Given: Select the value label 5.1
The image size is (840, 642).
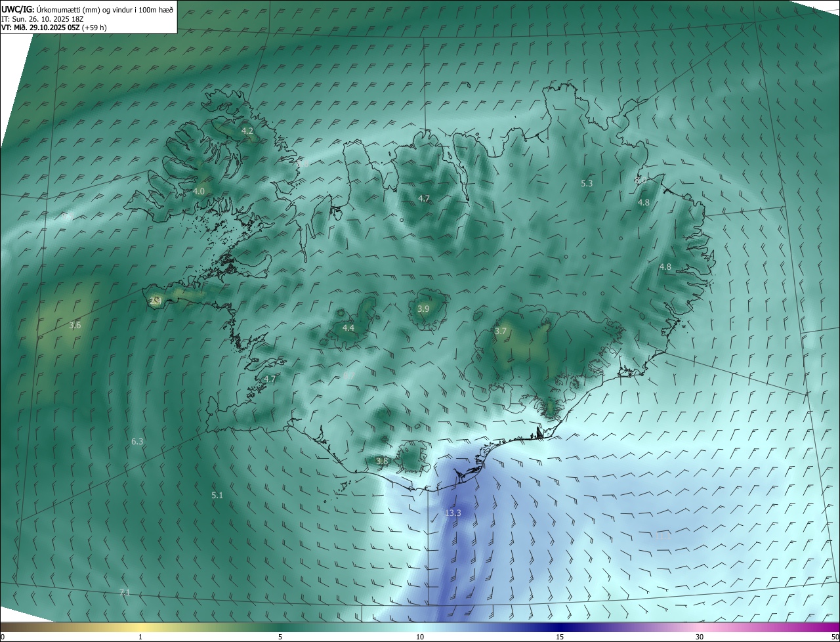Looking at the screenshot, I should [x=217, y=496].
